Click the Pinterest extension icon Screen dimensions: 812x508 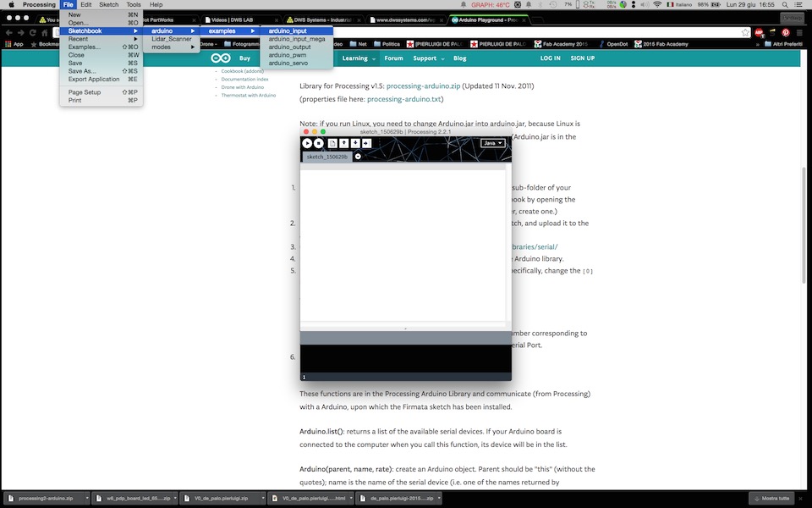pos(786,32)
